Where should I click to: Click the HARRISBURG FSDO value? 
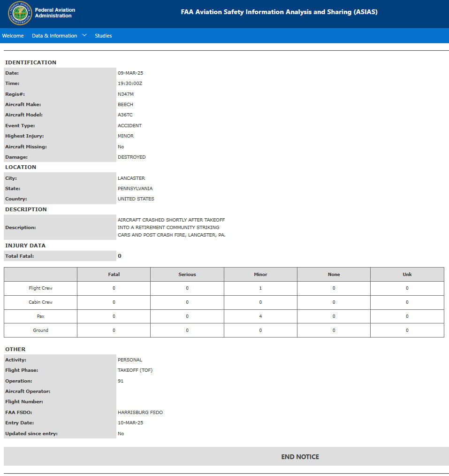[140, 412]
